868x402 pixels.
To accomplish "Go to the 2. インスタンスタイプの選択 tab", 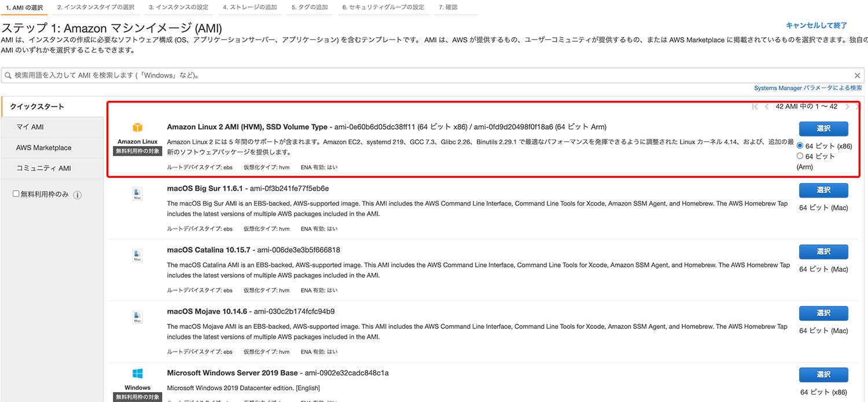I will pyautogui.click(x=96, y=8).
